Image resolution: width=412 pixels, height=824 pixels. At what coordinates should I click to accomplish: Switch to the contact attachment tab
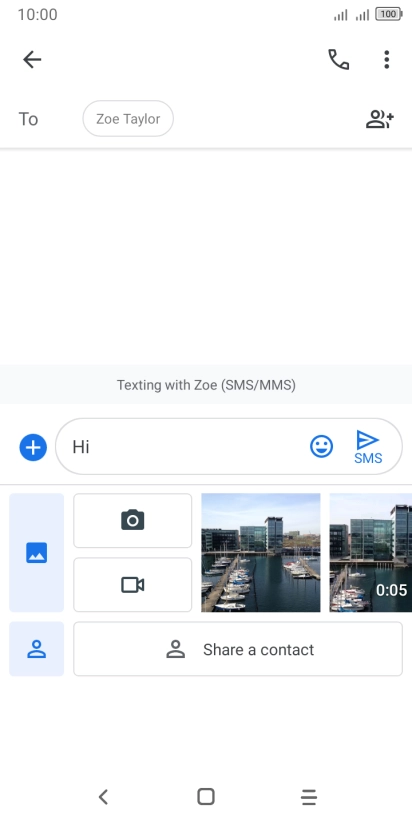[x=37, y=649]
